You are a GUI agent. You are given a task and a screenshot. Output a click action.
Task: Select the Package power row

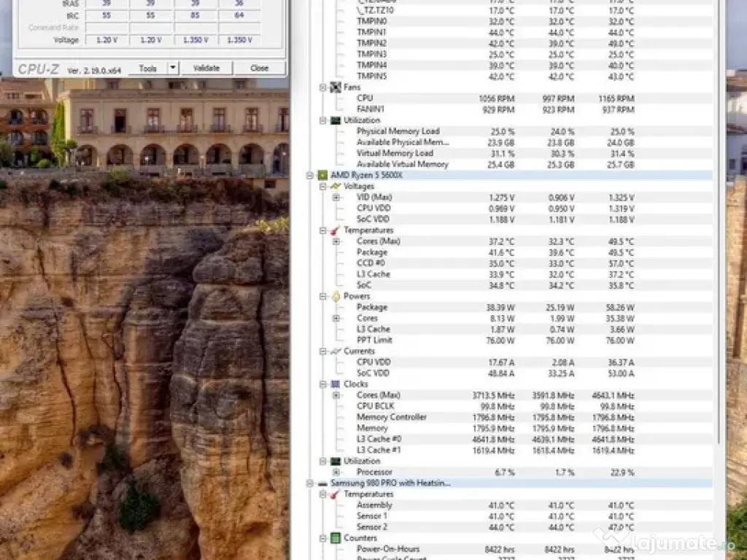click(x=372, y=308)
